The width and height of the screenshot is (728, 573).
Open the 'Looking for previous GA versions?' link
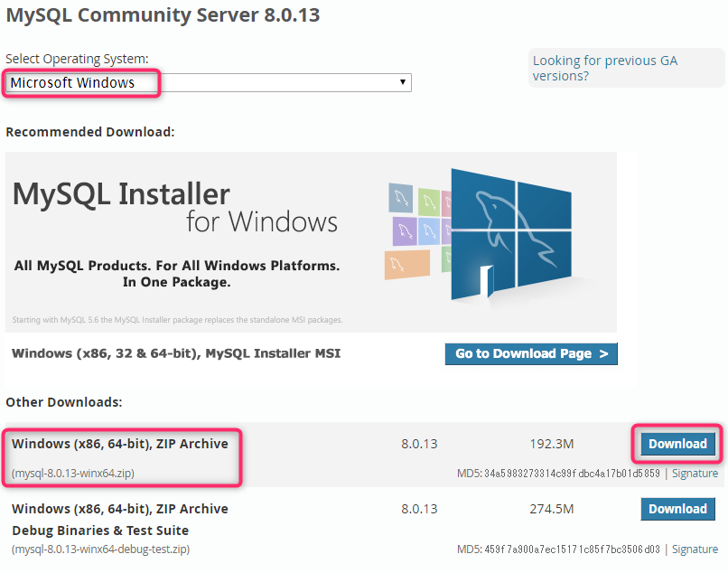click(604, 68)
